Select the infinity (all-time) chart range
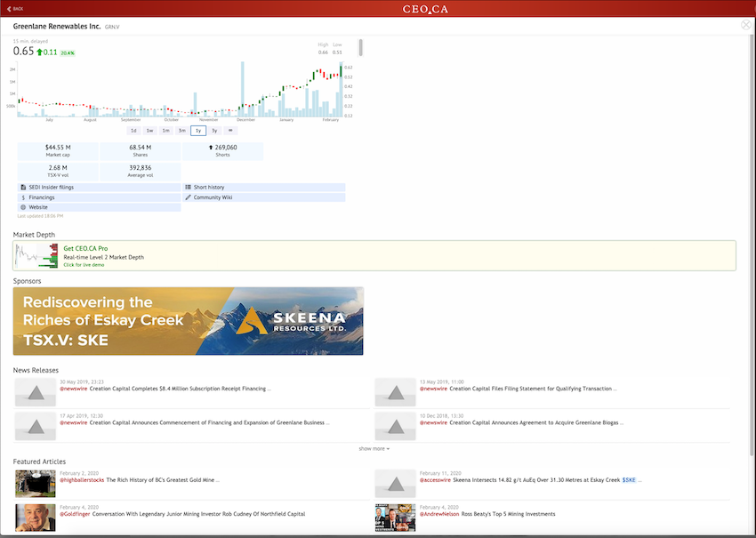Screen dimensions: 756x538 click(230, 131)
